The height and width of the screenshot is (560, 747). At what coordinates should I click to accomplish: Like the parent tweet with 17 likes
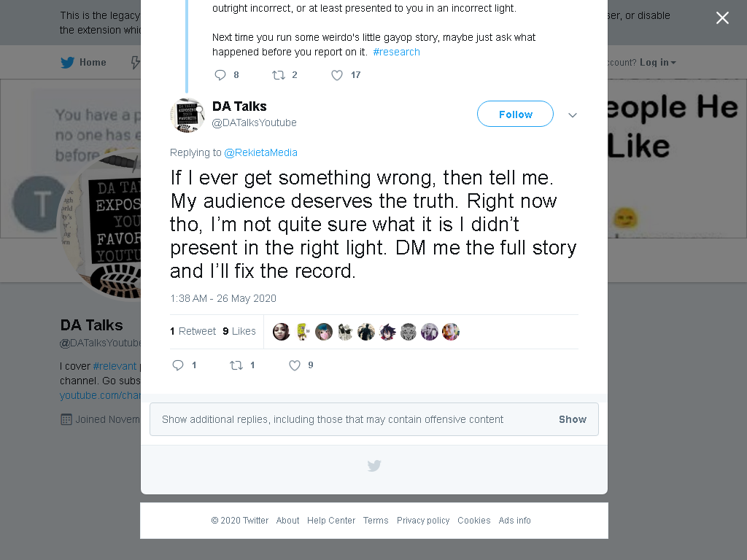(x=337, y=75)
